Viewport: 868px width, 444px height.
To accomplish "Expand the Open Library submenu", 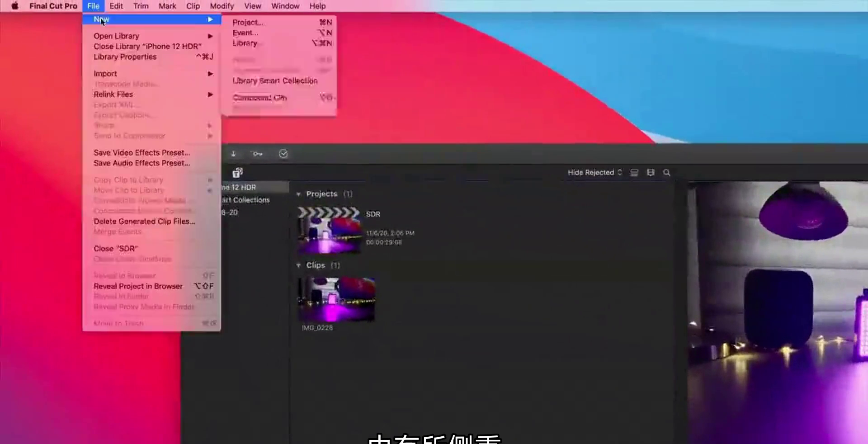I will (152, 36).
